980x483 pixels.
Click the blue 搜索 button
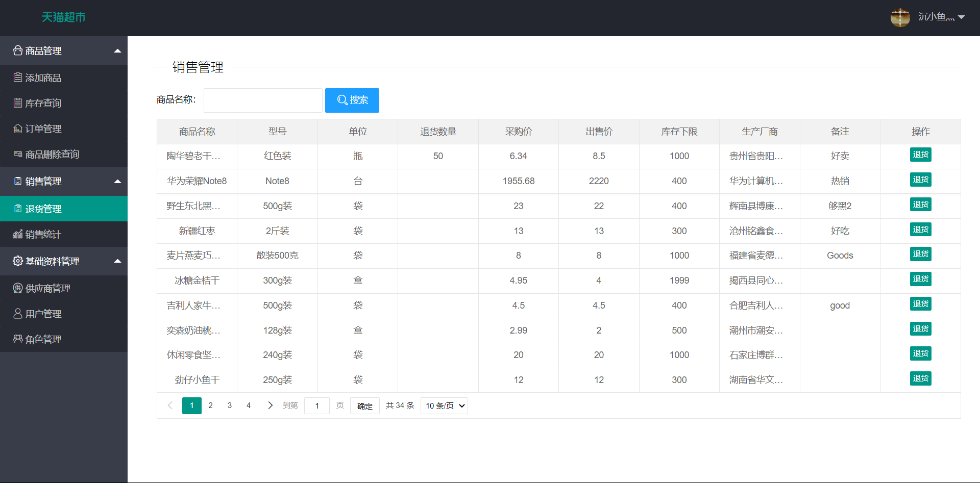point(352,100)
